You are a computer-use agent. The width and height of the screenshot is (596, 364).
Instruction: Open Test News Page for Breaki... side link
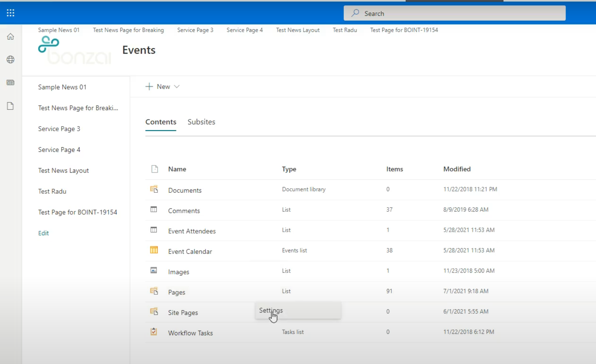coord(78,108)
